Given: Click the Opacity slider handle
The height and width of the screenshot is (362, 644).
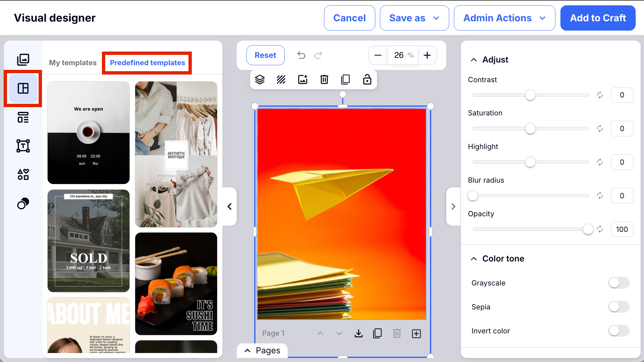Looking at the screenshot, I should pos(588,229).
